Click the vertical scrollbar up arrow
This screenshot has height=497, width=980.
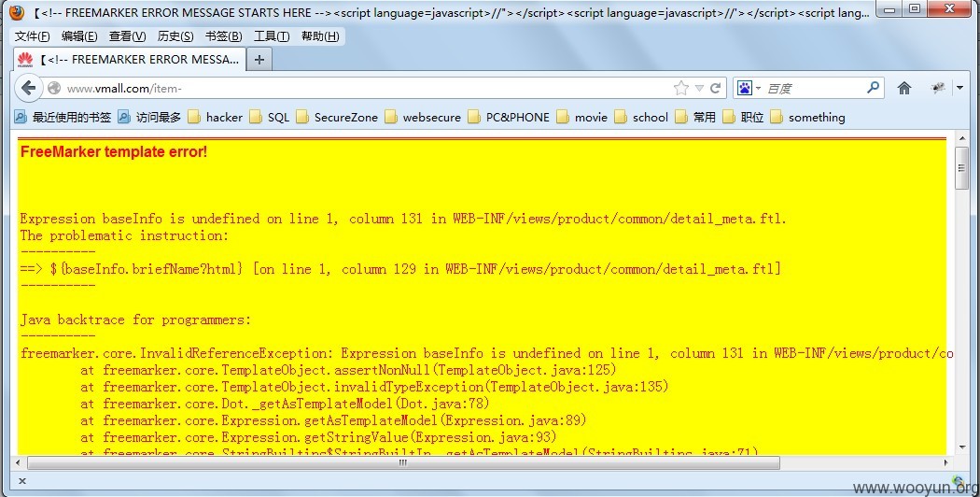[960, 137]
